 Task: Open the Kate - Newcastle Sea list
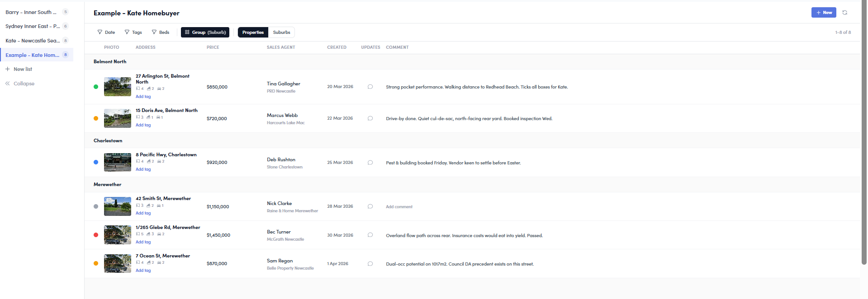36,41
